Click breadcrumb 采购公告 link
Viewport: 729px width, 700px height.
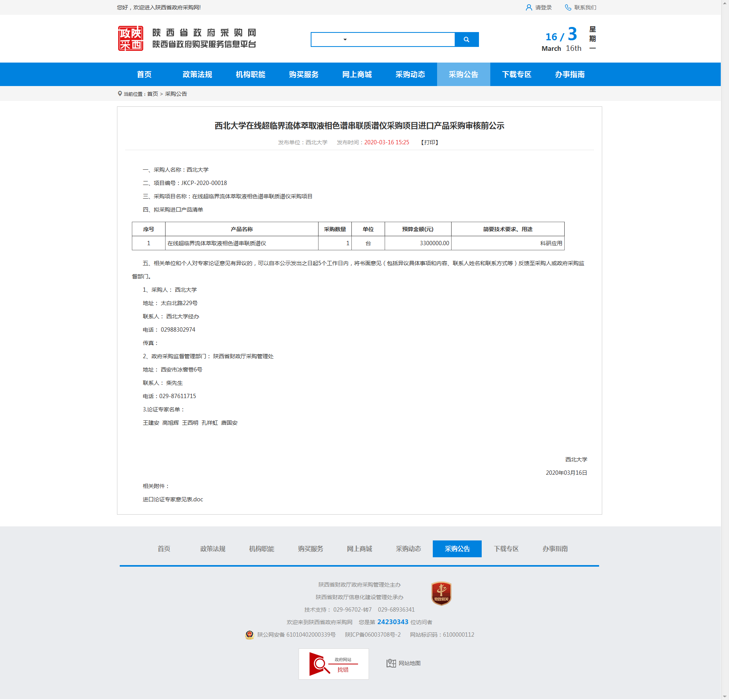pos(176,94)
